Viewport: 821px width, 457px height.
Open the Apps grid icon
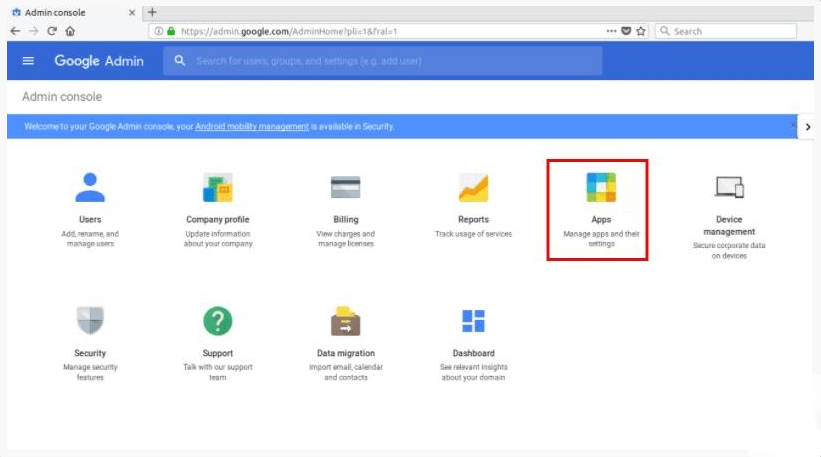(x=601, y=187)
